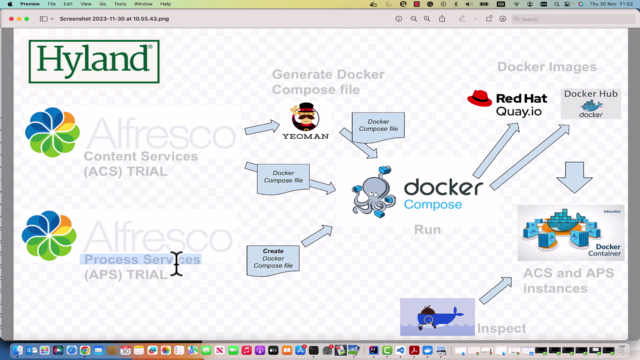Image resolution: width=640 pixels, height=360 pixels.
Task: Click the date and time Thu 30 Nov 11:02
Action: point(611,4)
